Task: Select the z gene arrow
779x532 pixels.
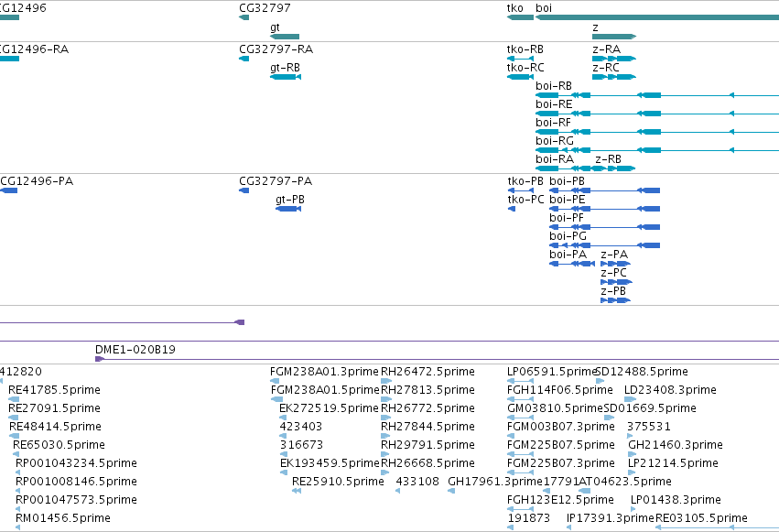Action: pos(614,37)
